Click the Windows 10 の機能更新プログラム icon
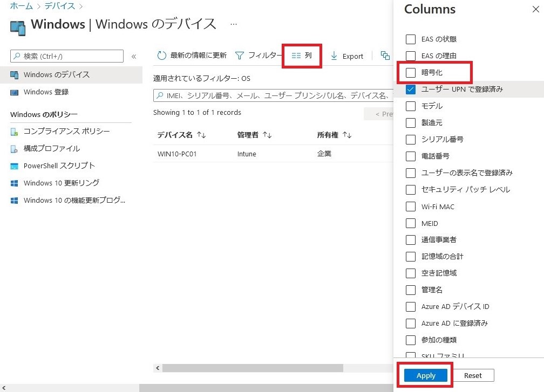544x392 pixels. 14,201
